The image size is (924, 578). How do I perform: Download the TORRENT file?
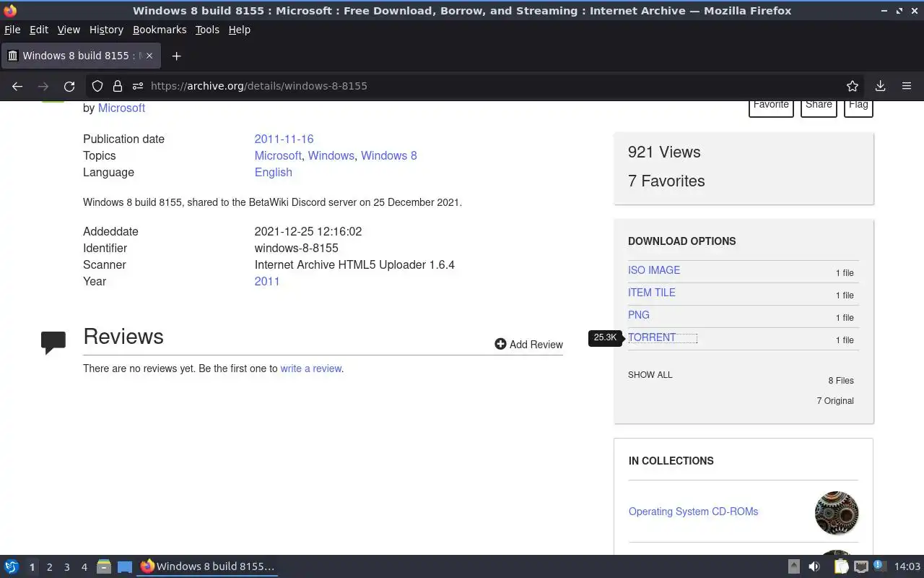652,337
